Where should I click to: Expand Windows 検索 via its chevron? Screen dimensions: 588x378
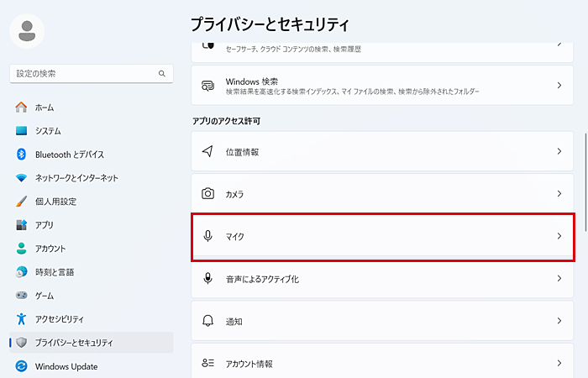pos(559,86)
